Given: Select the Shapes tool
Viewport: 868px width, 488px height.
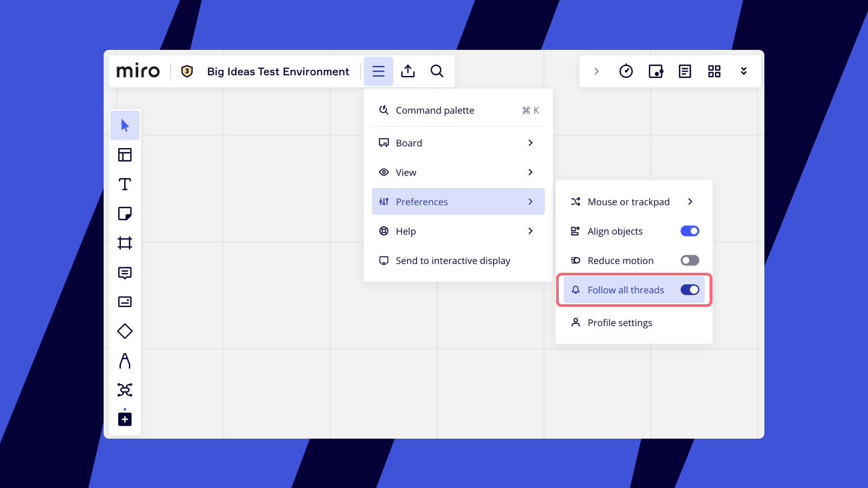Looking at the screenshot, I should (125, 331).
